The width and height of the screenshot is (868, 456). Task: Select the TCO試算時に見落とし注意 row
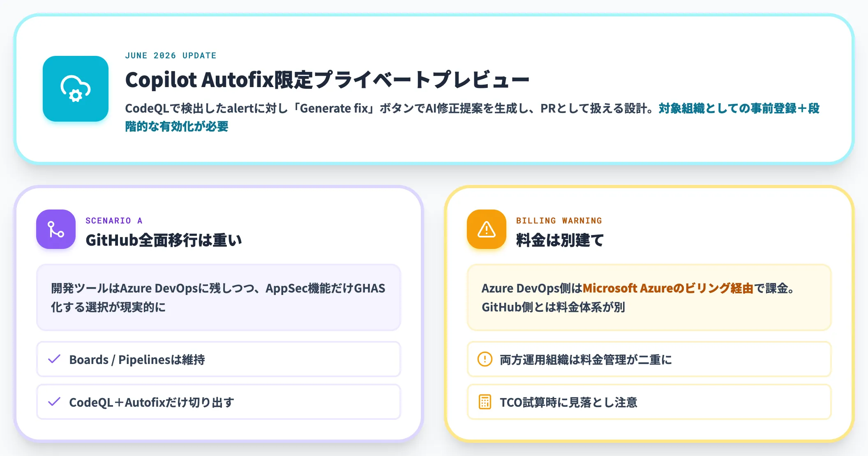point(649,402)
